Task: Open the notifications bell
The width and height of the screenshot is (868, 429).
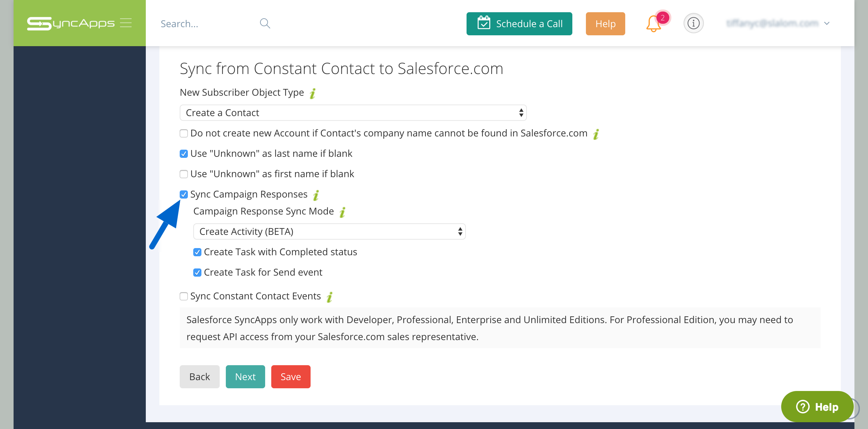Action: coord(653,24)
